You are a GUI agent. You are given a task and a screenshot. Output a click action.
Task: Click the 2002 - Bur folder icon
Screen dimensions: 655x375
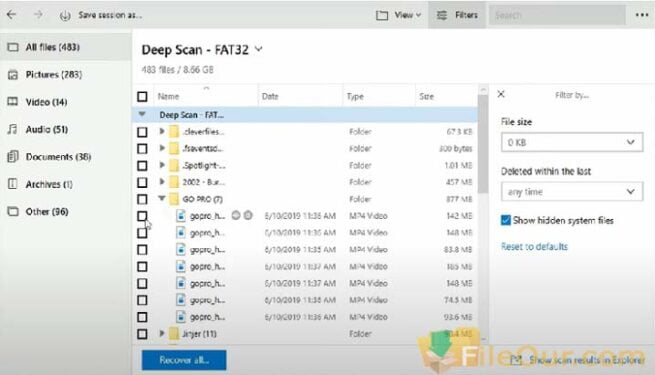coord(174,182)
